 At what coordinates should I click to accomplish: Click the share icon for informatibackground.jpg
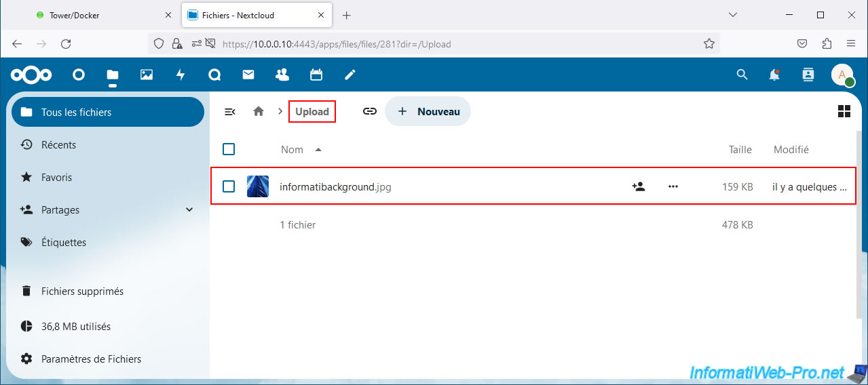click(638, 186)
